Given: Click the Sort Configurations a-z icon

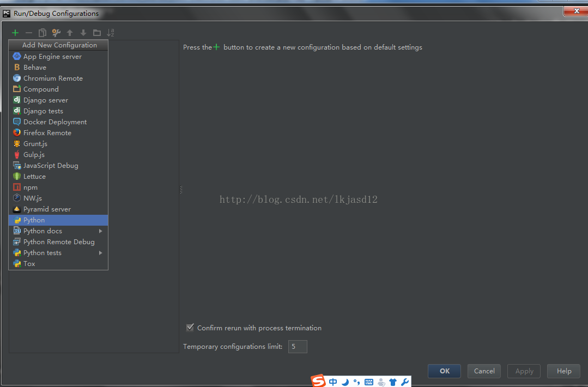Looking at the screenshot, I should [x=110, y=33].
